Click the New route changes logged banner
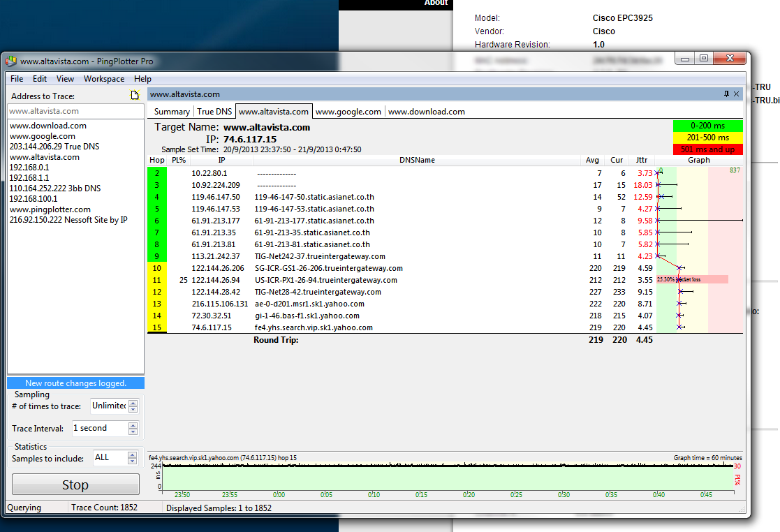The width and height of the screenshot is (780, 532). [x=75, y=383]
